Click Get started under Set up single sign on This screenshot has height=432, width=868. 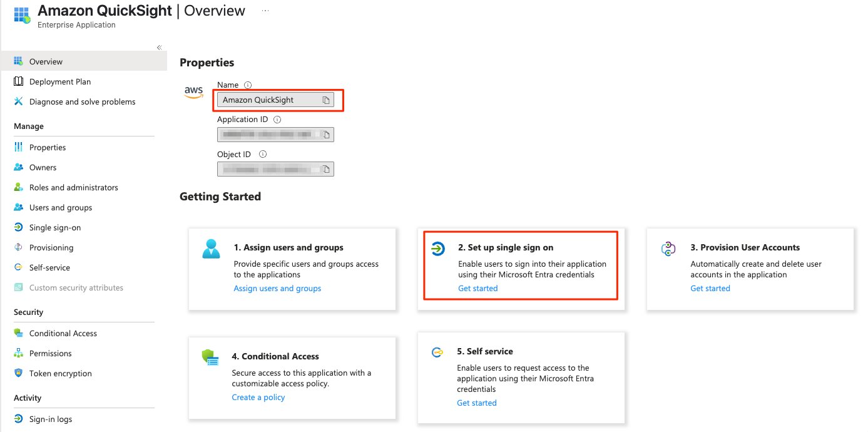click(478, 289)
